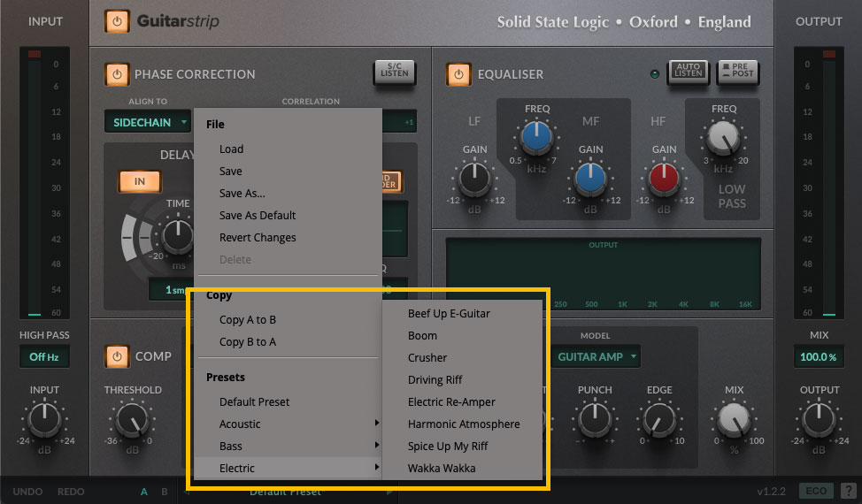Expand the Acoustic presets submenu

pos(288,424)
